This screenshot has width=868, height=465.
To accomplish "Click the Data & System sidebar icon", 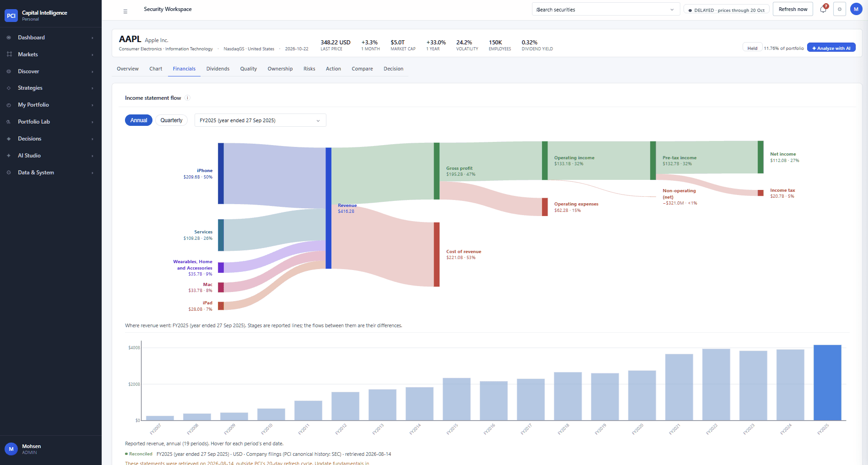I will 9,173.
